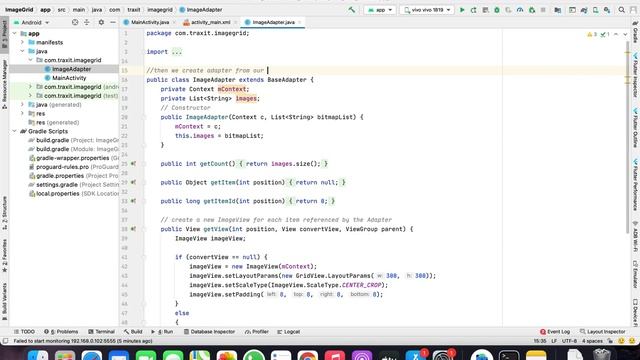
Task: Toggle Flutter Inspector panel
Action: click(x=636, y=76)
